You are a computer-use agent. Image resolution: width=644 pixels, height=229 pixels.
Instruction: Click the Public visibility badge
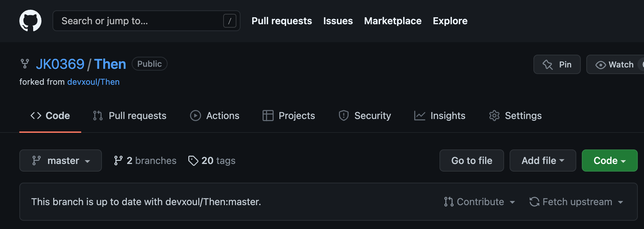(x=149, y=64)
